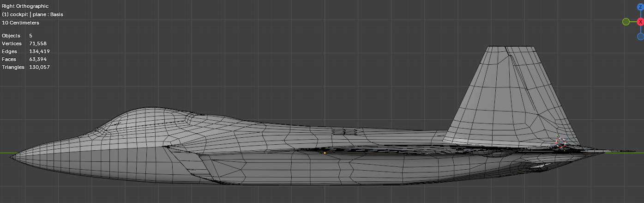This screenshot has height=203, width=644.
Task: Click the orange object origin dot
Action: 325,153
